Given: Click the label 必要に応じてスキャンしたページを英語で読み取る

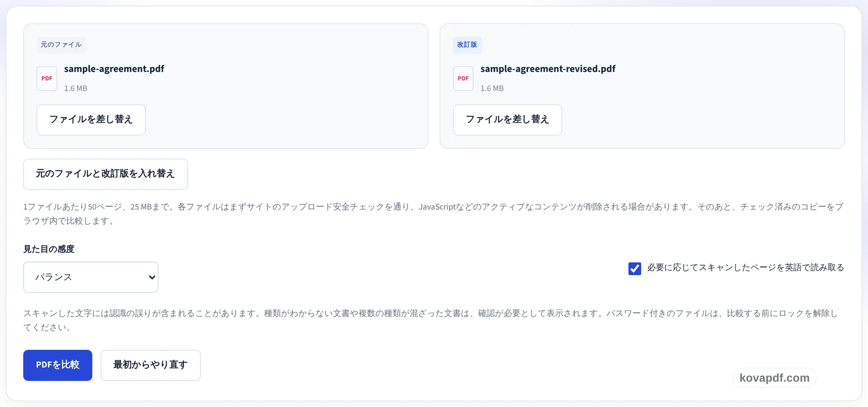Looking at the screenshot, I should [746, 268].
